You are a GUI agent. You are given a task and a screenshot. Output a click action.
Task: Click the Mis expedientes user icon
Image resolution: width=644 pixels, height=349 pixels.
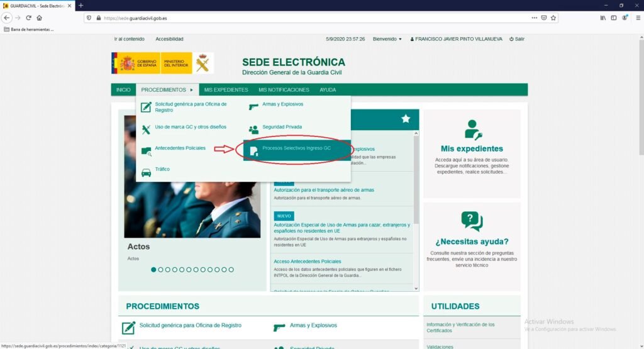pyautogui.click(x=473, y=130)
